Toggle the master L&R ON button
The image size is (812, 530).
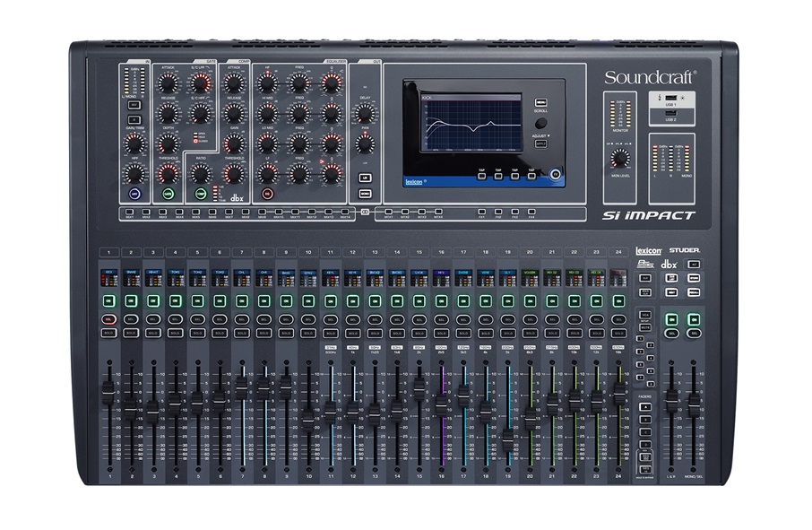point(671,319)
